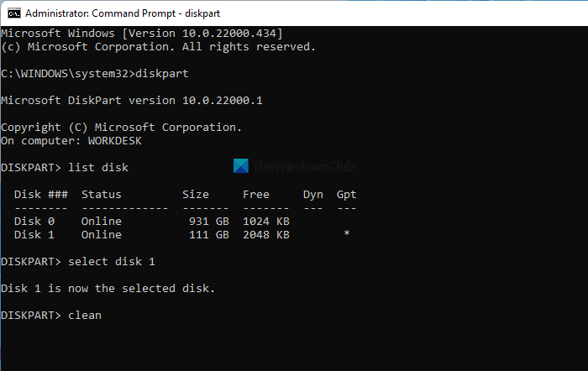Click the "2048 KB" free space value
588x371 pixels.
tap(266, 235)
